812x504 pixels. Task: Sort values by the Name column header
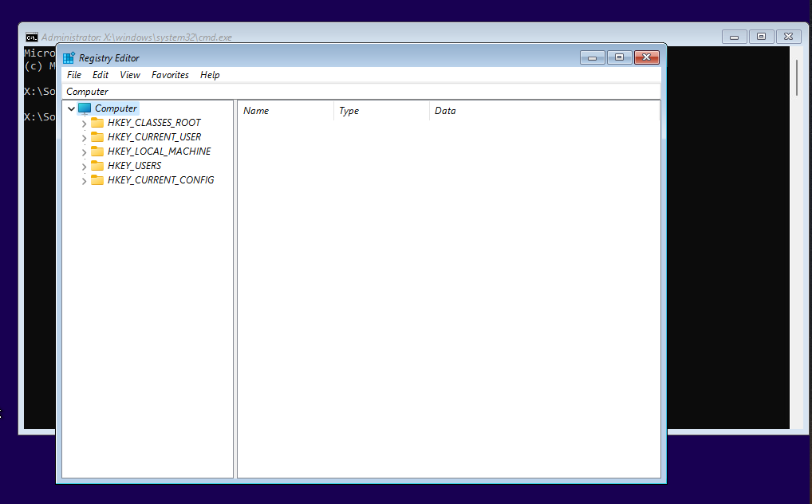coord(286,111)
